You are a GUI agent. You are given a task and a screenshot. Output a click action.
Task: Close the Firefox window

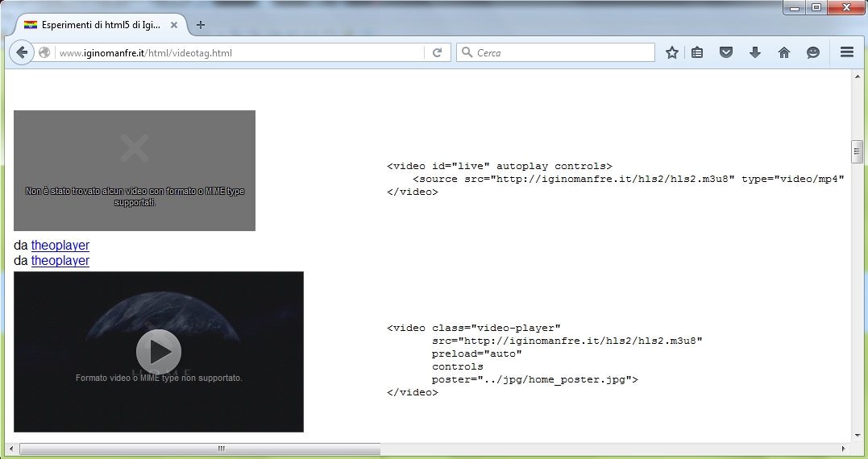tap(846, 7)
